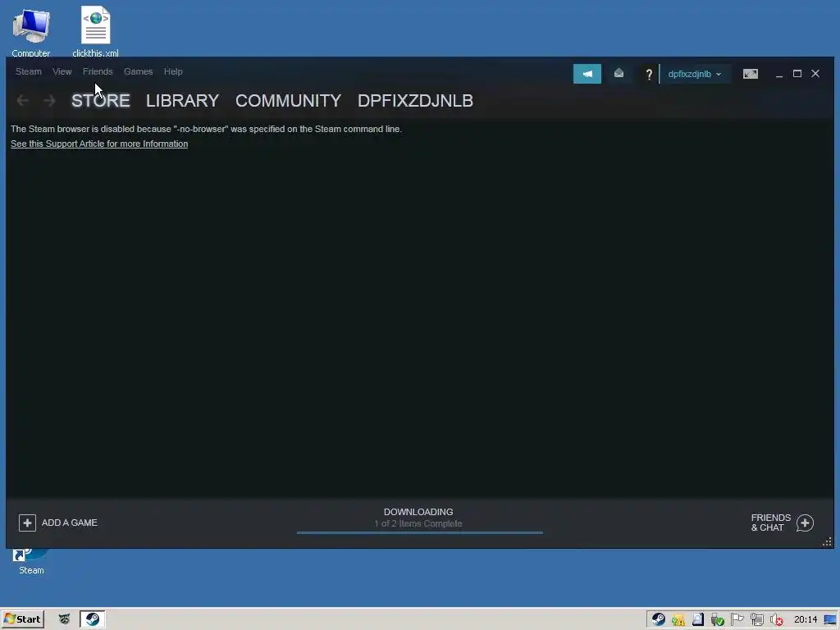Switch to the LIBRARY tab

[182, 101]
